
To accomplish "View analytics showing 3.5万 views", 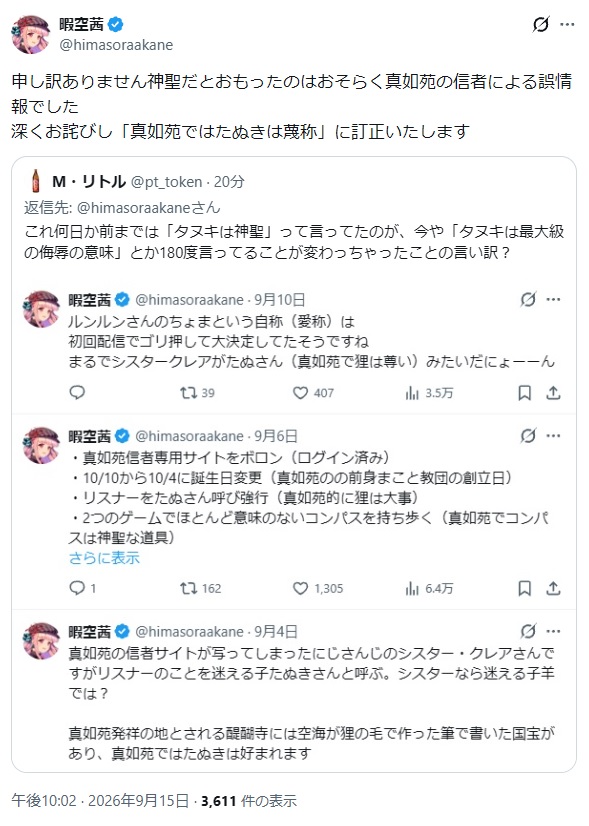I will point(429,393).
